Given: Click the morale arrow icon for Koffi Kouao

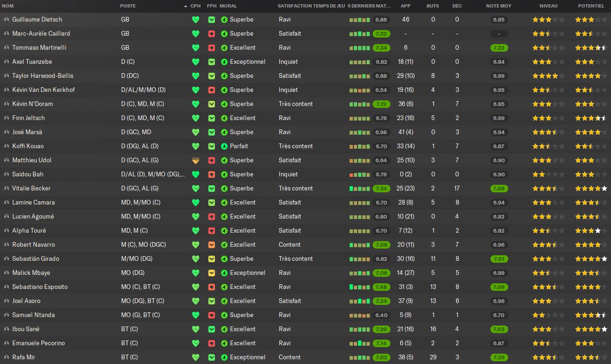Looking at the screenshot, I should point(224,146).
